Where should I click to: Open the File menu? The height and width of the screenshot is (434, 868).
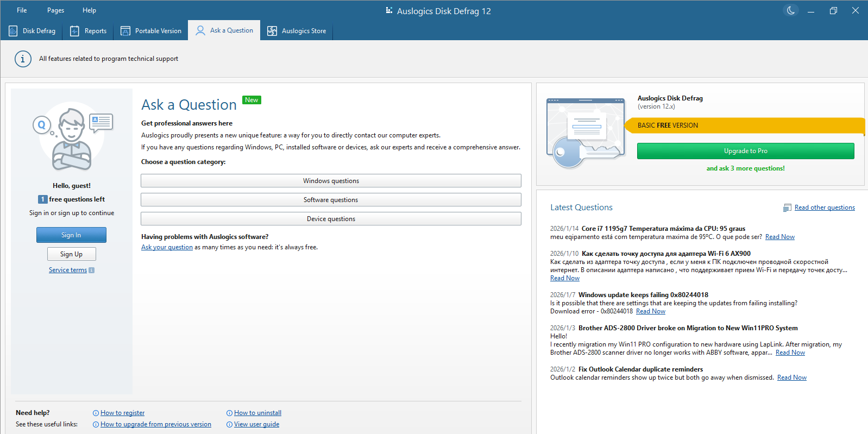pyautogui.click(x=22, y=10)
